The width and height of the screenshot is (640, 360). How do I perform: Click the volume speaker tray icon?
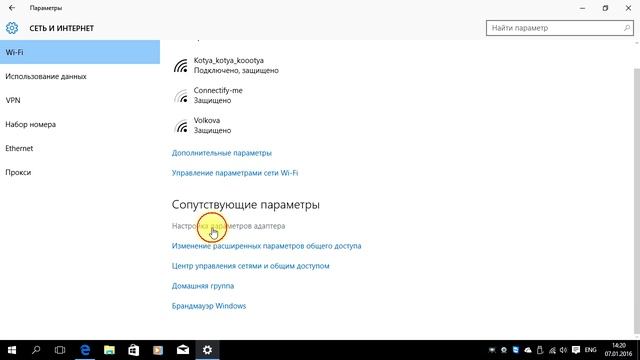(564, 350)
